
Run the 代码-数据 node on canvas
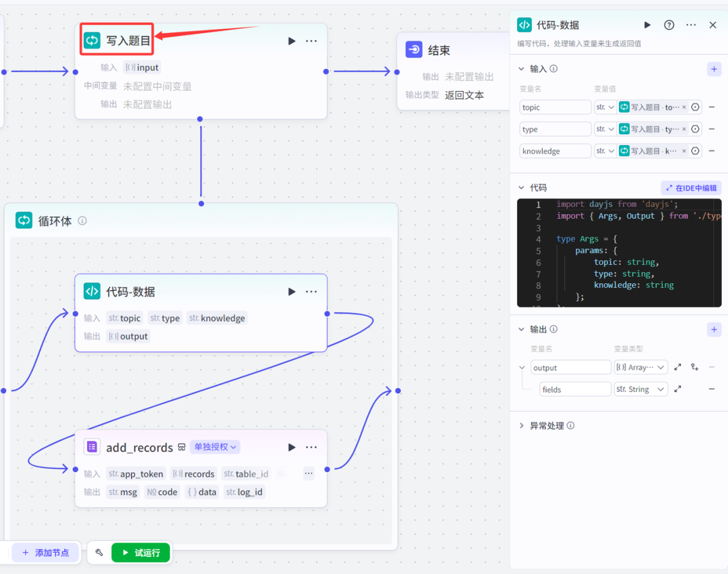292,291
